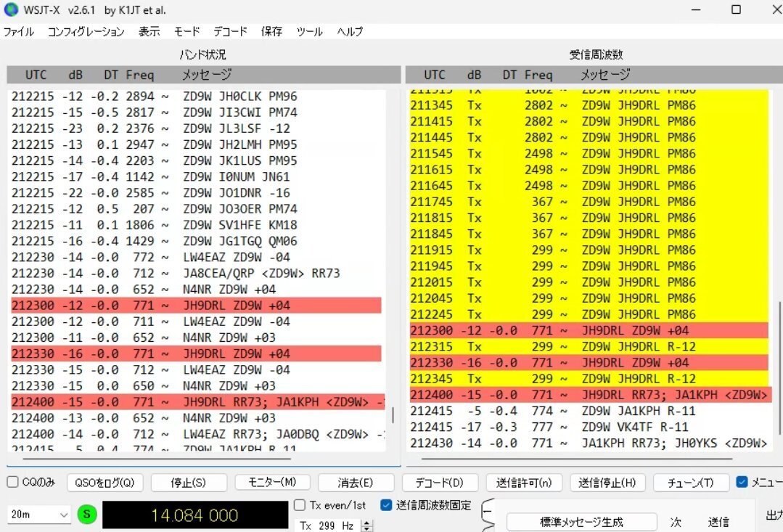Log the QSO with QSOをログ(Q)
The height and width of the screenshot is (532, 783).
click(x=104, y=482)
